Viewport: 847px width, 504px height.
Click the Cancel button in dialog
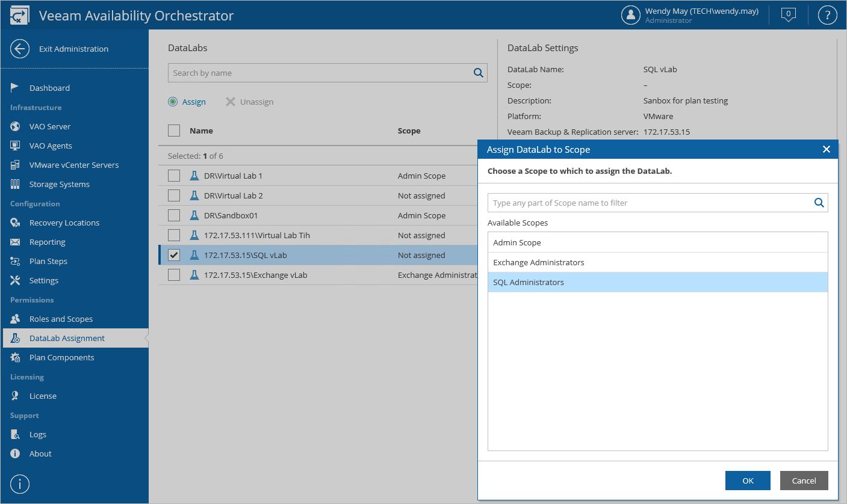coord(804,481)
